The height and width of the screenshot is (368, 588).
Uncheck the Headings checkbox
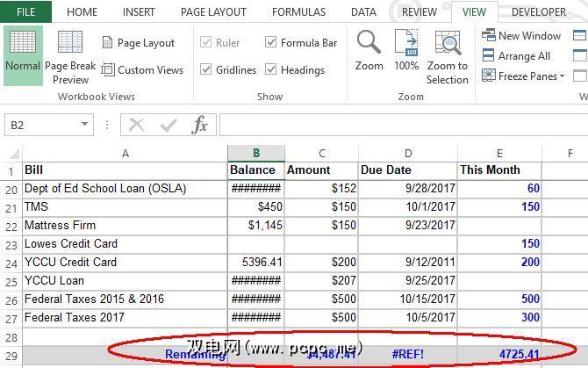tap(270, 69)
